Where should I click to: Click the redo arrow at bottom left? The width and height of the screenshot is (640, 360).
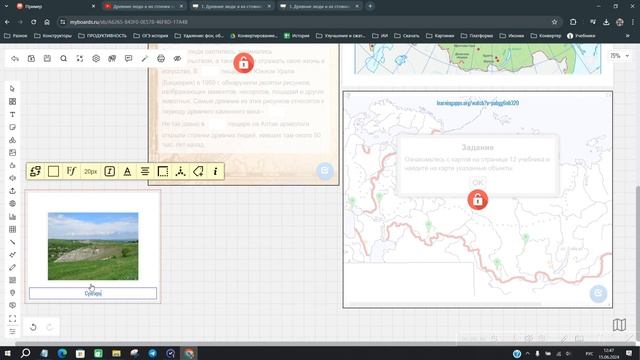[x=50, y=327]
